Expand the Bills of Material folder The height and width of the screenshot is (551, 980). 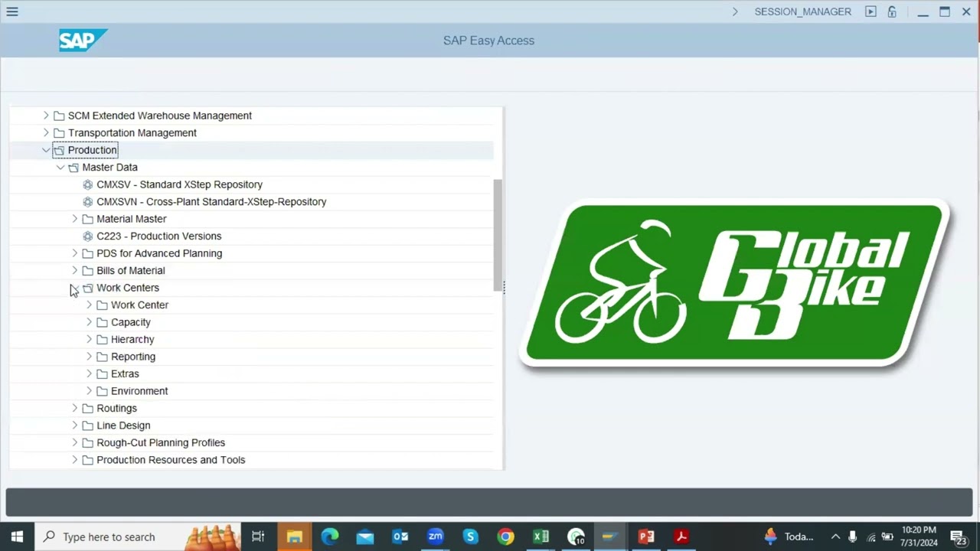tap(75, 270)
